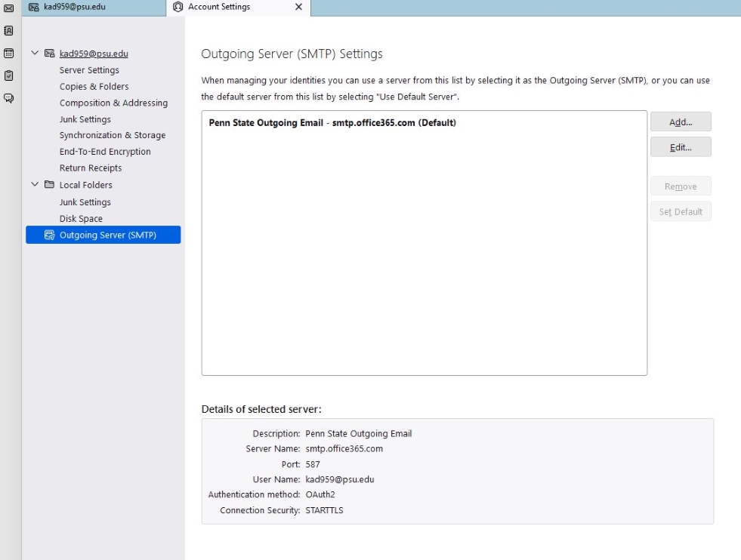Click the Edit... server button

pos(681,147)
